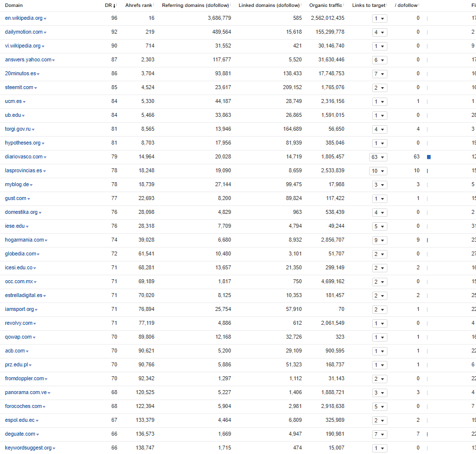Viewport: 476px width, 454px height.
Task: Expand caret next to acb.com
Action: pyautogui.click(x=27, y=352)
